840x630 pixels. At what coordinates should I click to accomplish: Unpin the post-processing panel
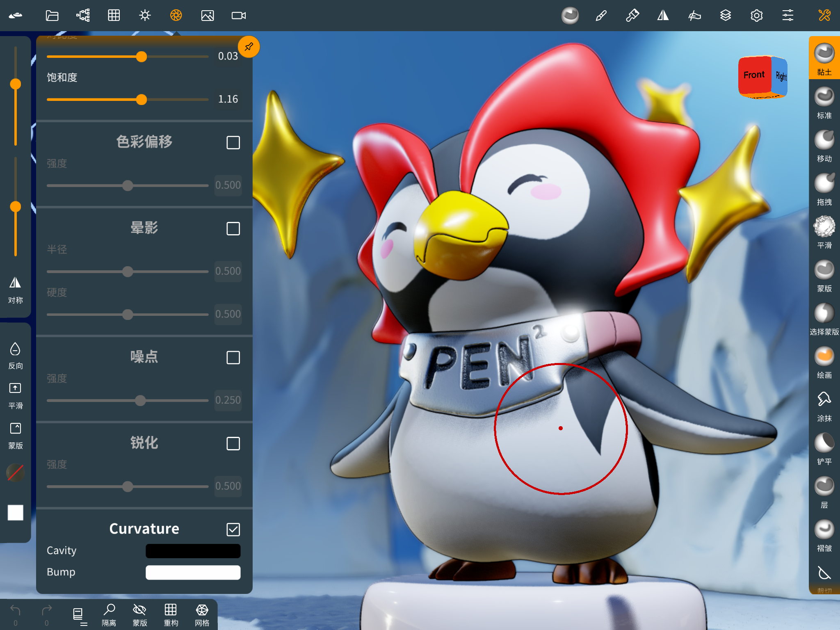[249, 47]
